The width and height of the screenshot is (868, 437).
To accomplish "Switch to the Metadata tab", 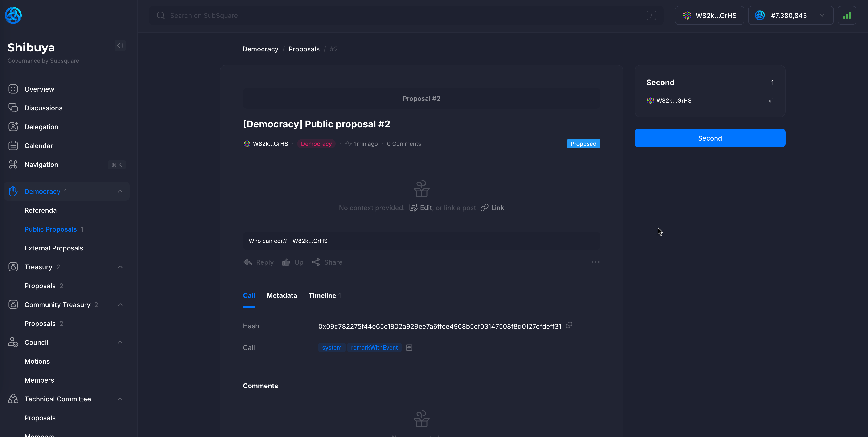I will coord(282,296).
